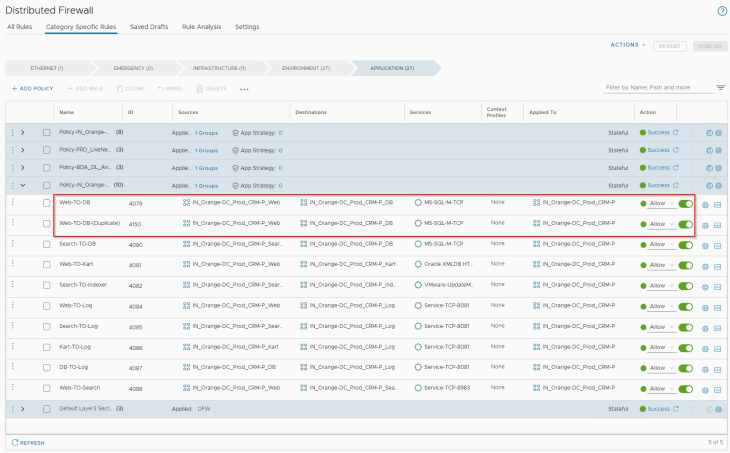The width and height of the screenshot is (730, 453).
Task: Open settings gear for Policy-BDA_DL_An section
Action: point(718,167)
